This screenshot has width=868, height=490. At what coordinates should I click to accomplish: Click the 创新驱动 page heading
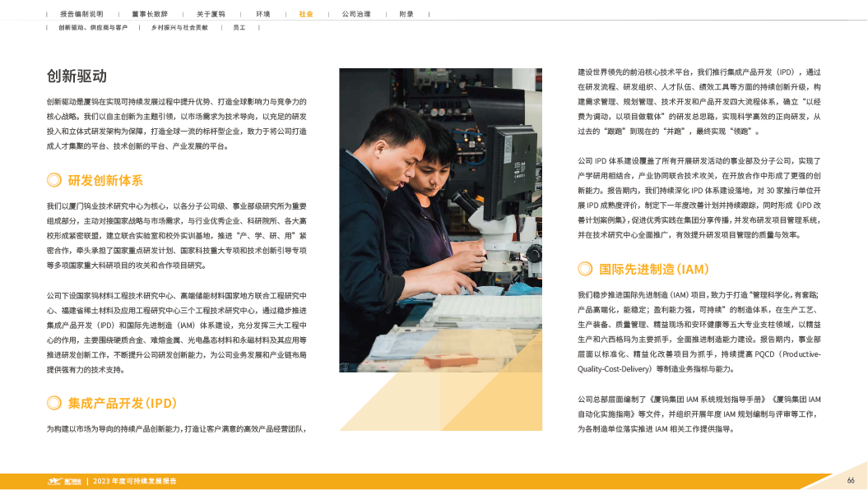tap(77, 76)
